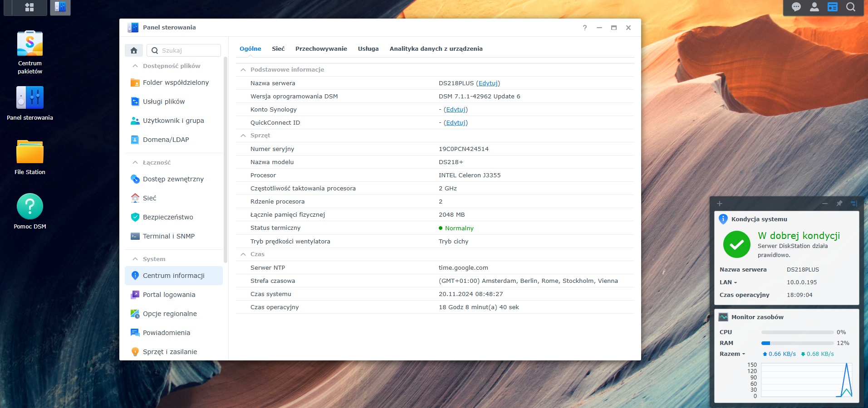Image resolution: width=868 pixels, height=408 pixels.
Task: Click the time.google.com NTP value
Action: (463, 268)
